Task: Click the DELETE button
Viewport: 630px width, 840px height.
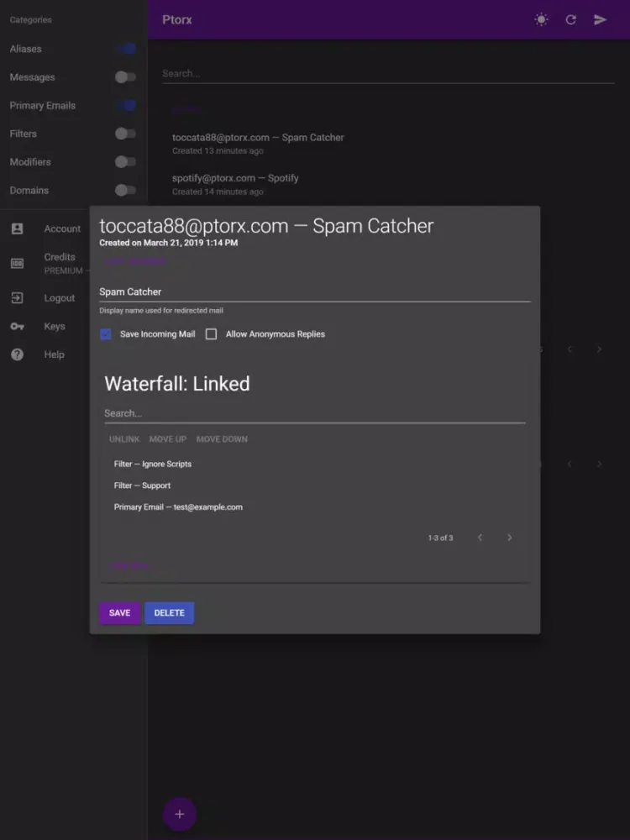Action: click(170, 613)
